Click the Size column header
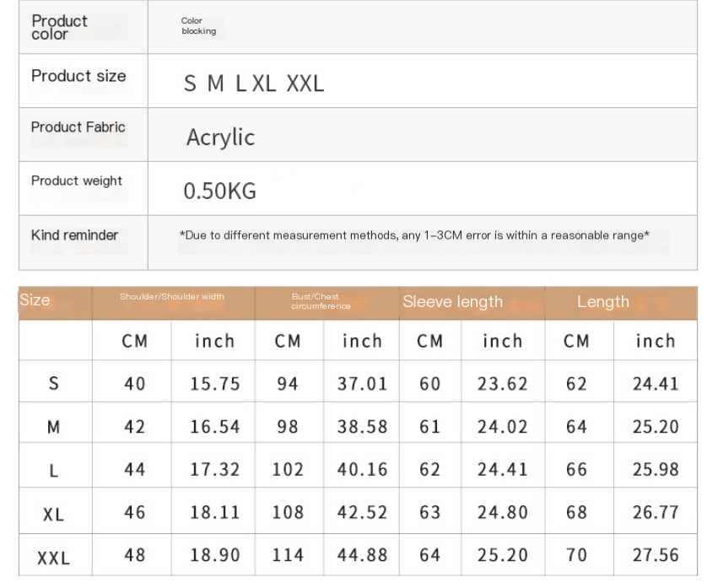The height and width of the screenshot is (588, 718). (x=35, y=300)
